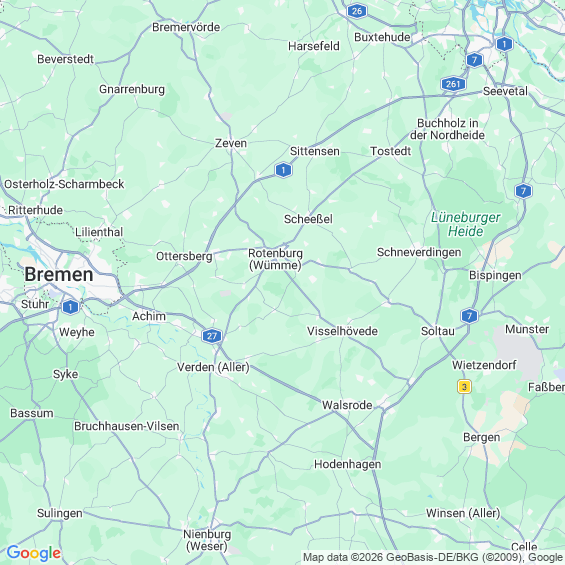Screen dimensions: 565x565
Task: Select the Rotenburg (Wümme) label
Action: click(x=276, y=259)
